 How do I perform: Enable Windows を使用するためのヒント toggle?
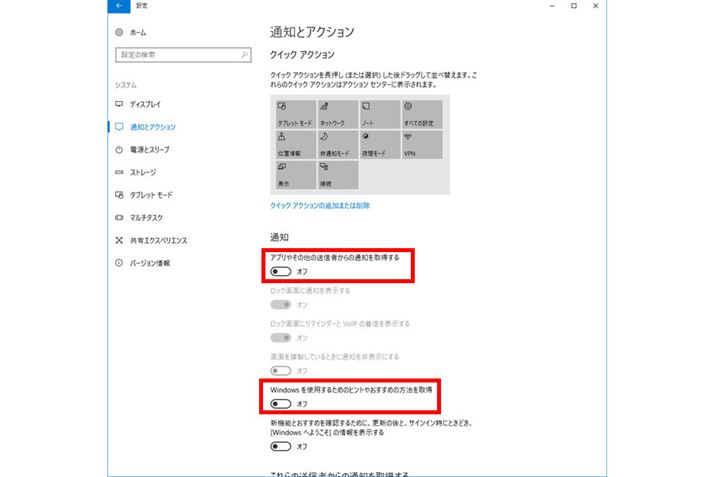[280, 404]
